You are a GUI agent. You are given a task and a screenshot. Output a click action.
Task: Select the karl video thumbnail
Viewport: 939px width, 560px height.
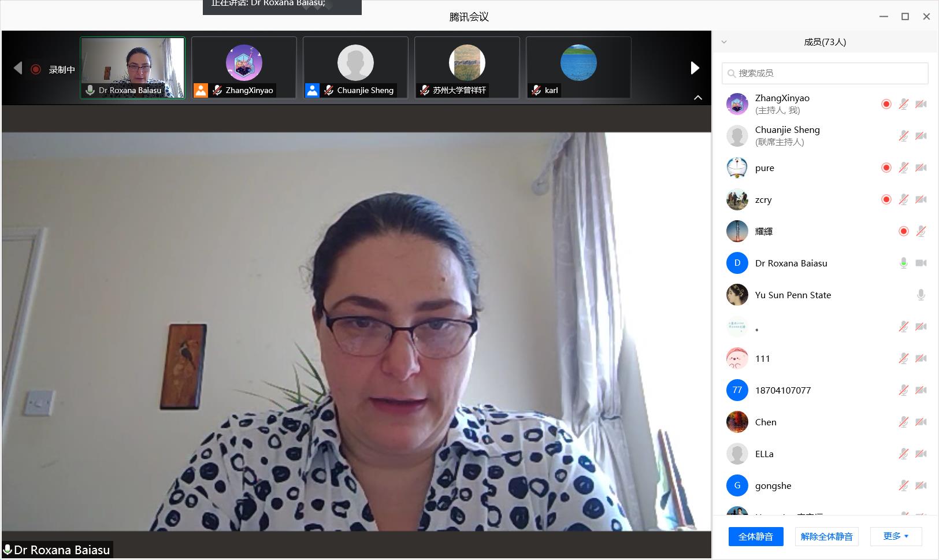[x=578, y=68]
